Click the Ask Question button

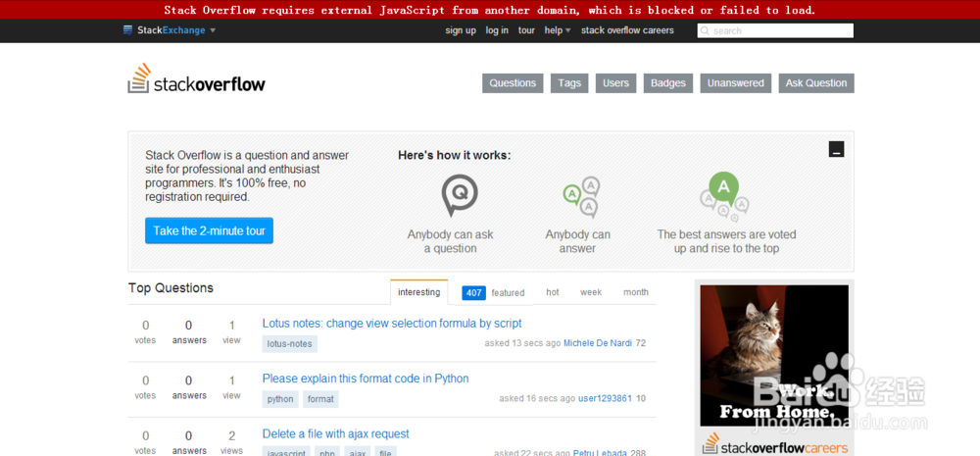point(816,83)
